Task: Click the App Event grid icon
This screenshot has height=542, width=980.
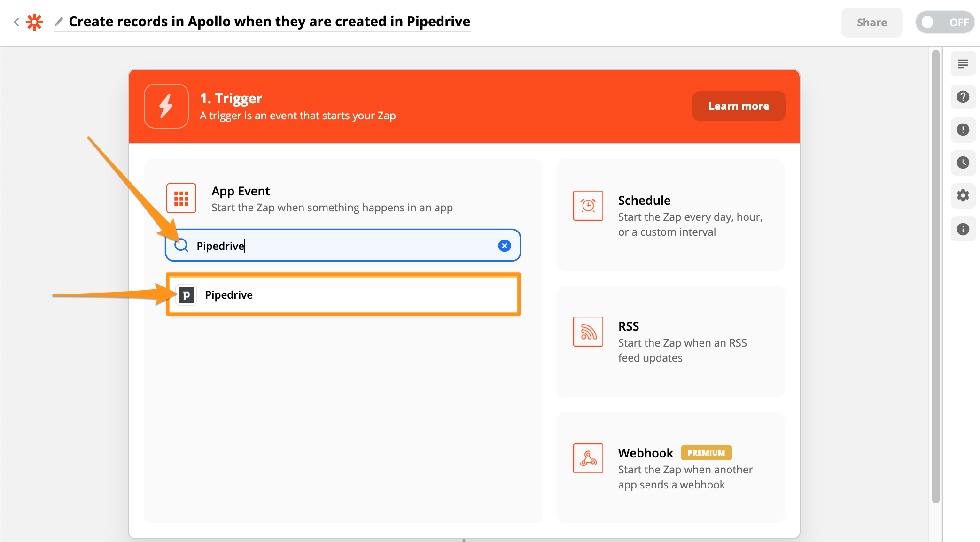Action: [x=181, y=198]
